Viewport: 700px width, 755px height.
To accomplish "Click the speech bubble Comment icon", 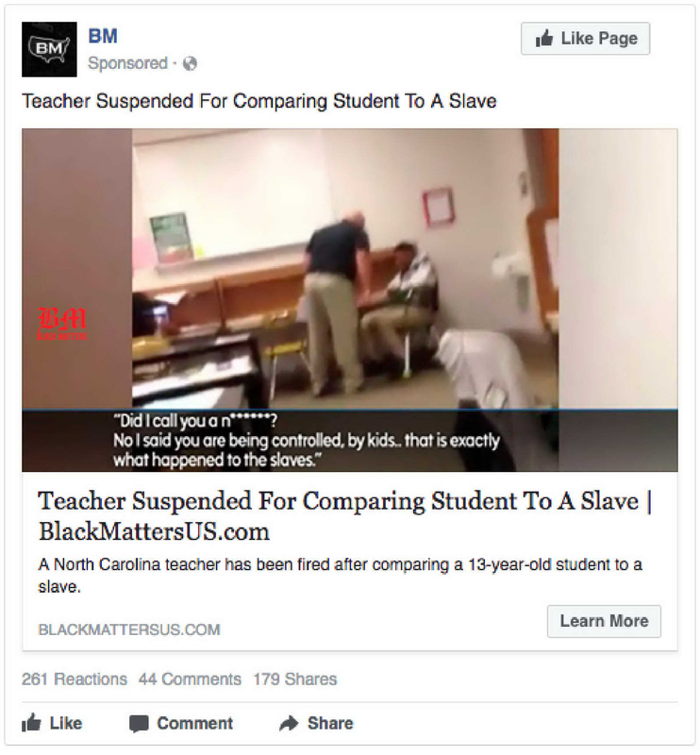I will coord(139,724).
